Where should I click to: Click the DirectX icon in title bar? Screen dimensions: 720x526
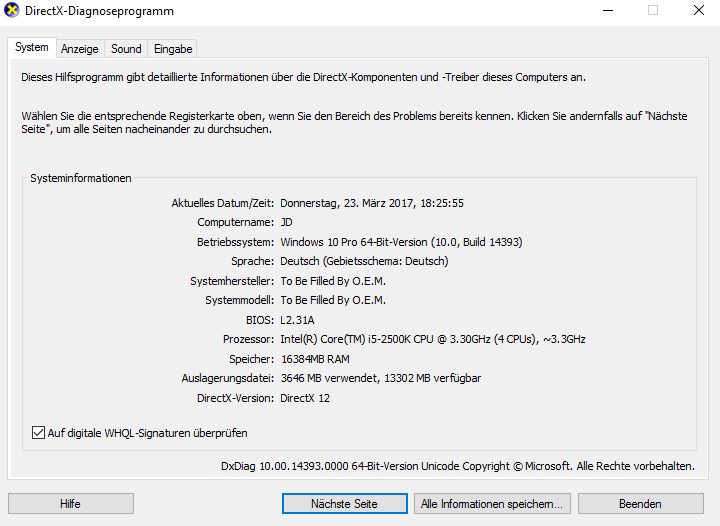click(x=11, y=10)
